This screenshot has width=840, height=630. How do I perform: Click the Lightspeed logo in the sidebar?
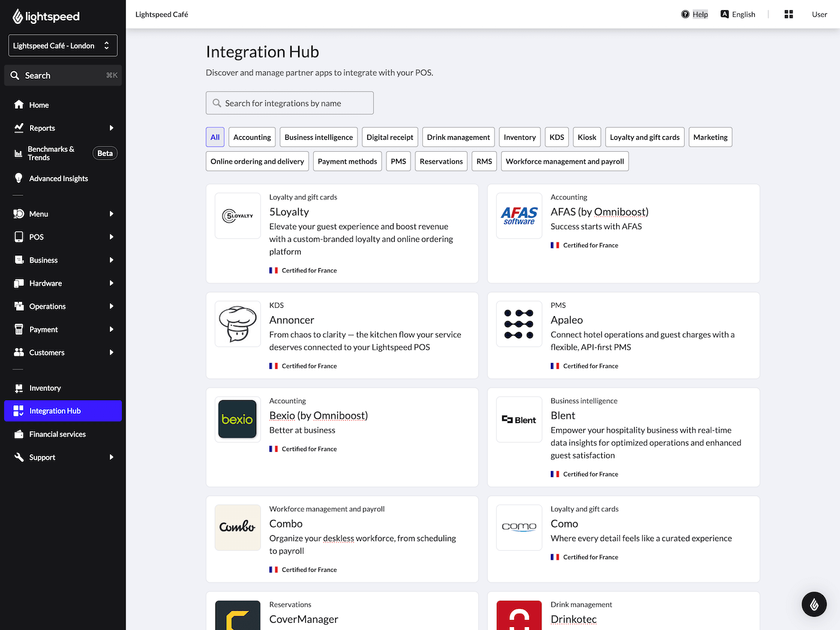[46, 16]
